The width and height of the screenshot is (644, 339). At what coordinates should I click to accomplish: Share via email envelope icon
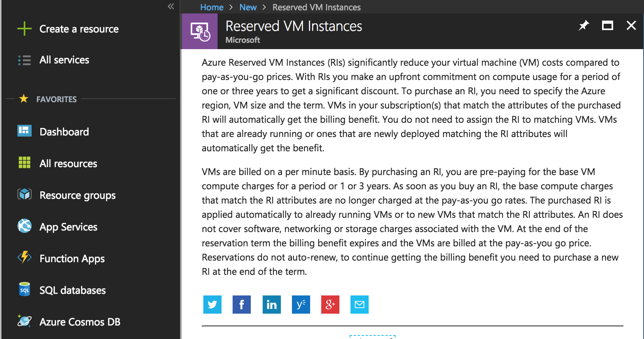point(360,305)
